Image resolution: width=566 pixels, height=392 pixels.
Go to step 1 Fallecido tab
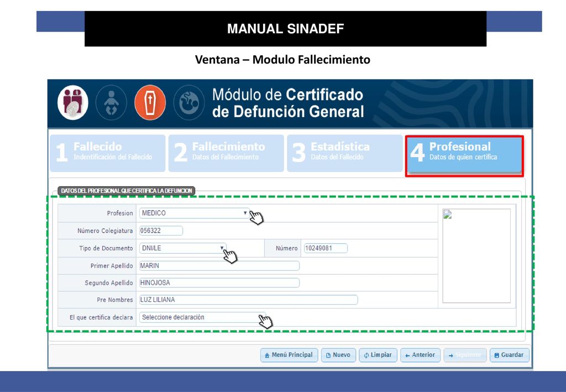click(108, 153)
